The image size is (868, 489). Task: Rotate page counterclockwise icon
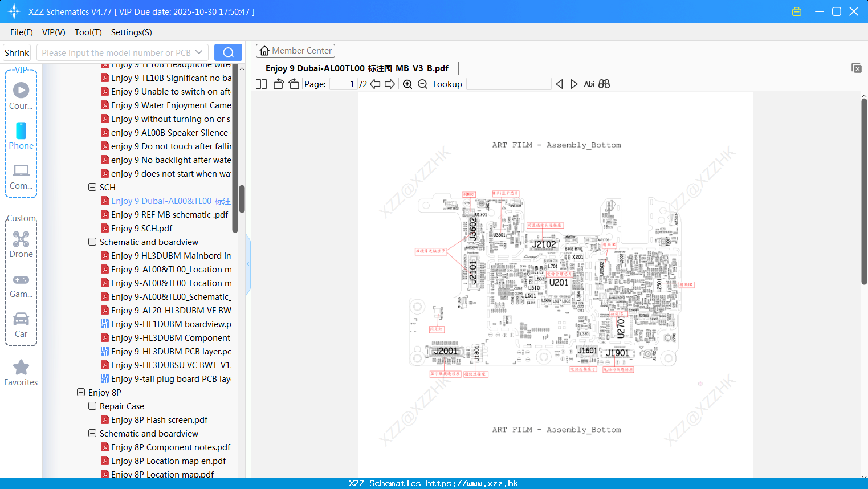(278, 84)
